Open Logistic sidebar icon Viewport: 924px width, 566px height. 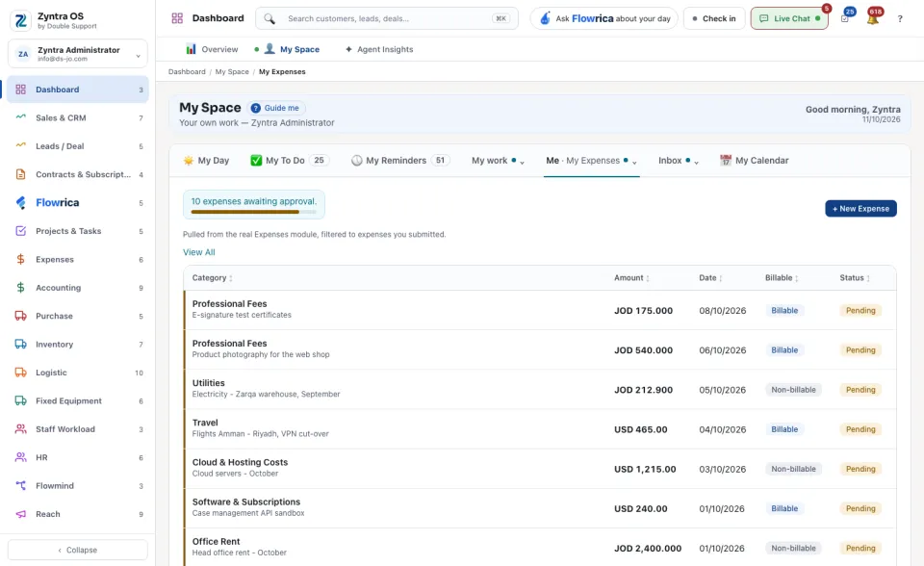click(x=20, y=373)
